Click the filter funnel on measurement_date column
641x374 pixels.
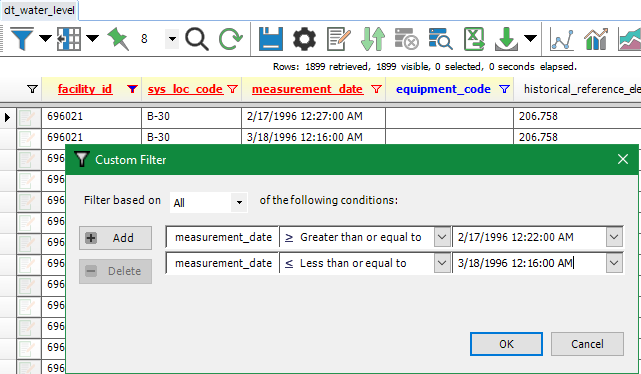pyautogui.click(x=376, y=89)
